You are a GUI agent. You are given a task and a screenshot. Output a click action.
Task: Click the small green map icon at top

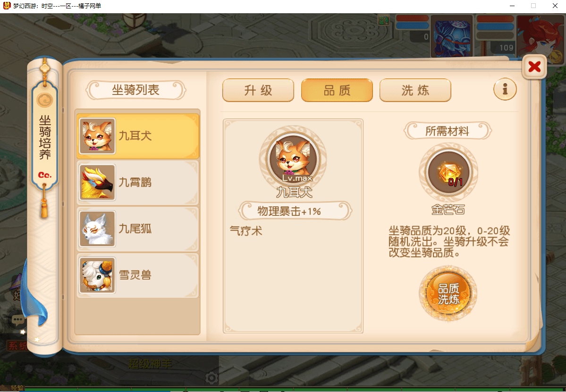(383, 20)
